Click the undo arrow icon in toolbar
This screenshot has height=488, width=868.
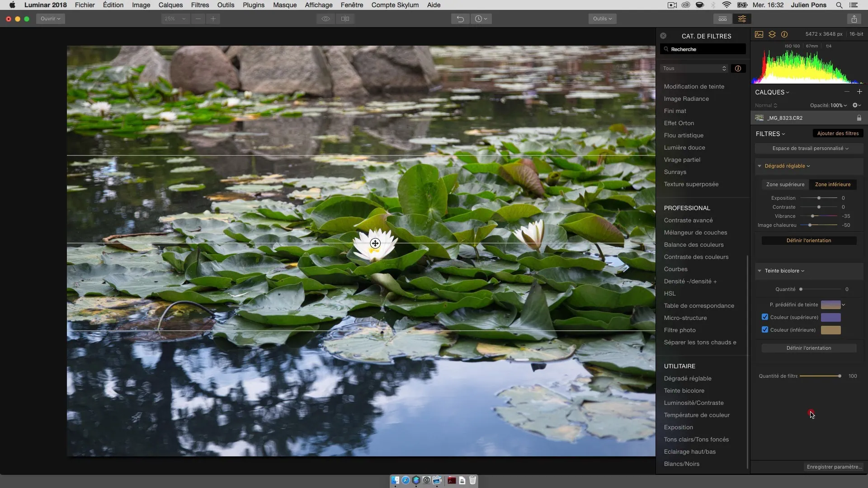(x=460, y=19)
